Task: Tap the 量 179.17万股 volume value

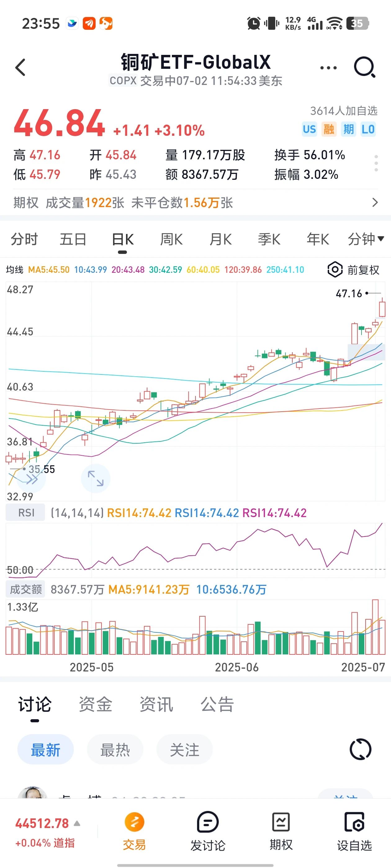Action: [x=205, y=155]
